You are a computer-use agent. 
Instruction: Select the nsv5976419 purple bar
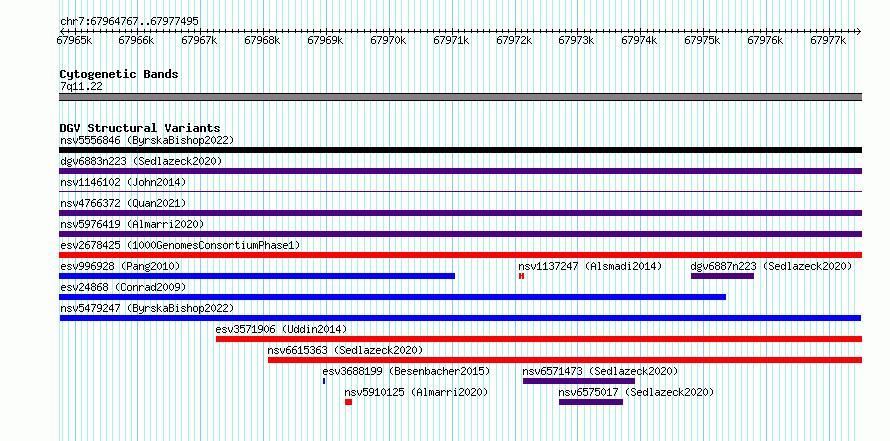click(x=460, y=234)
